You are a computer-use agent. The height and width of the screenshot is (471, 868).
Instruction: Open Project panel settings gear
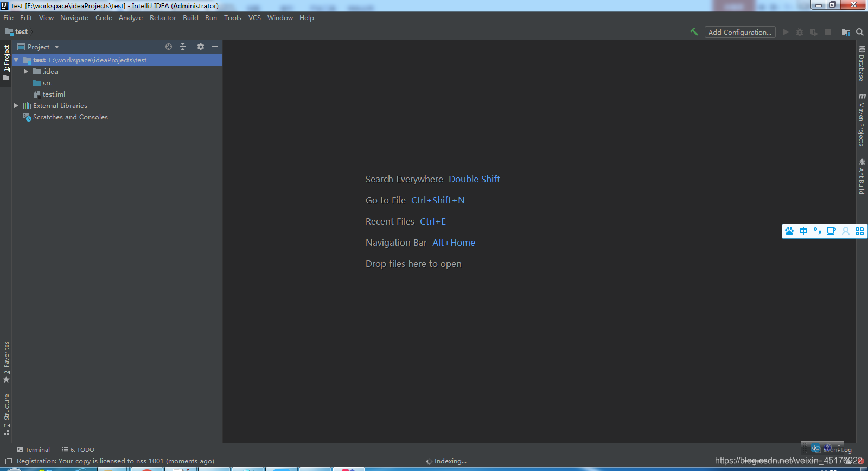click(x=201, y=47)
